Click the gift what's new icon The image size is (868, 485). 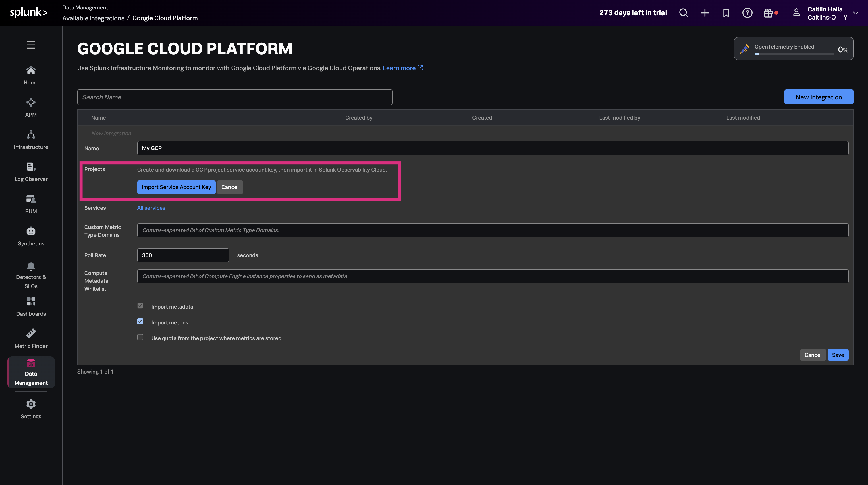[x=768, y=13]
